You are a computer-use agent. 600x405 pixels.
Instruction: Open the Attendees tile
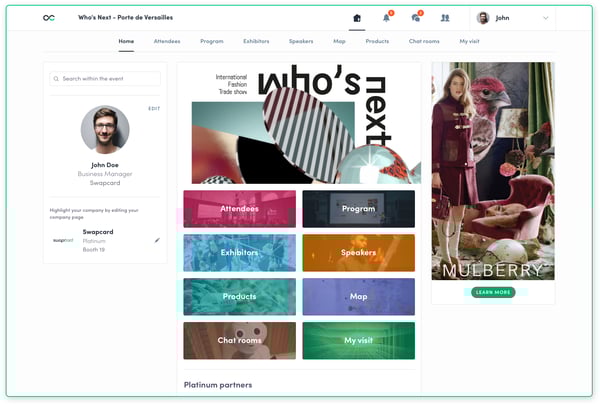pyautogui.click(x=240, y=209)
